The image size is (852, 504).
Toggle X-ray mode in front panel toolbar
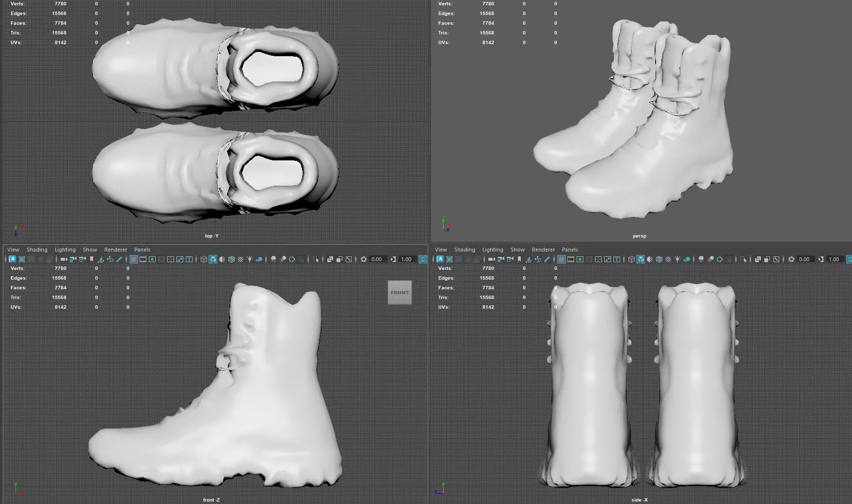[x=330, y=259]
